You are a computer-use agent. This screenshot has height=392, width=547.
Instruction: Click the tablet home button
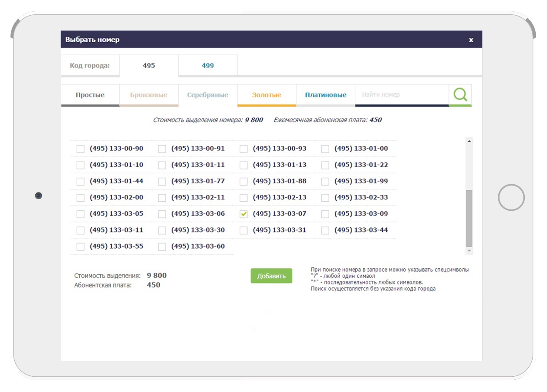[511, 197]
